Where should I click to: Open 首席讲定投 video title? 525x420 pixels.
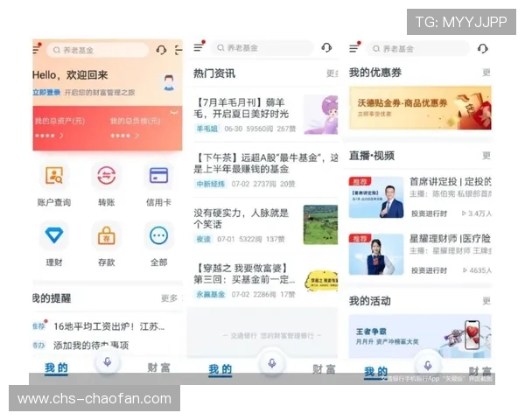tap(451, 182)
